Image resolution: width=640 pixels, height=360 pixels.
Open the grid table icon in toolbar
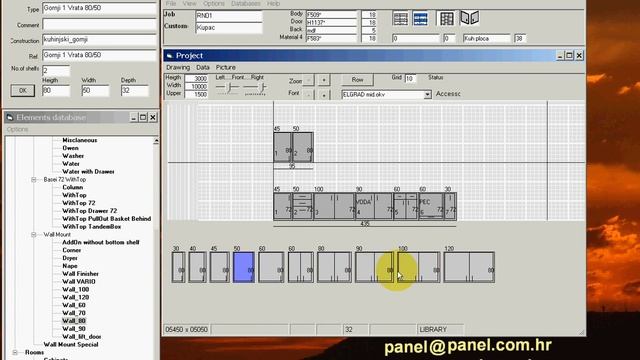tap(447, 19)
